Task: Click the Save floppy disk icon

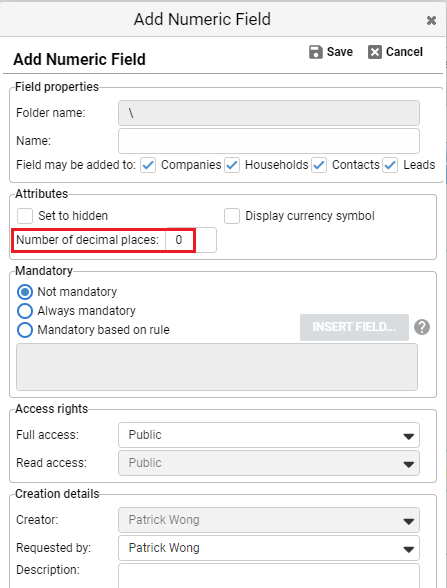Action: pos(316,52)
